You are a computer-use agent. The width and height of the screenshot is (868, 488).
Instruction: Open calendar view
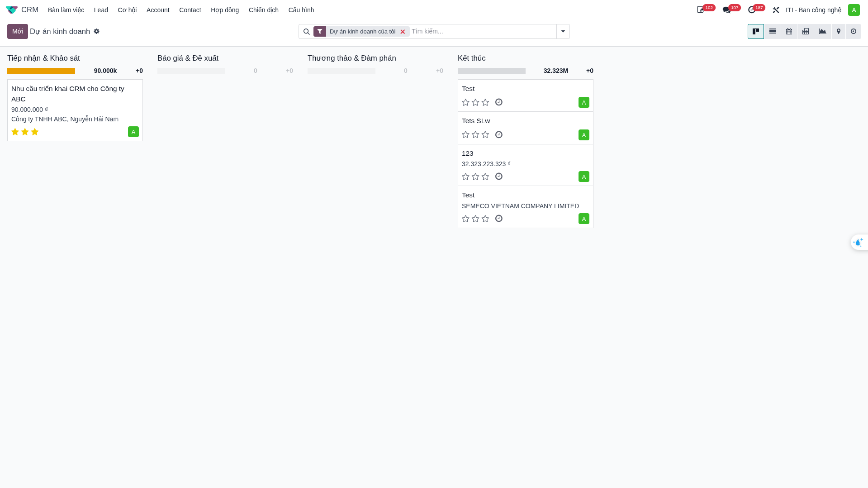click(789, 31)
